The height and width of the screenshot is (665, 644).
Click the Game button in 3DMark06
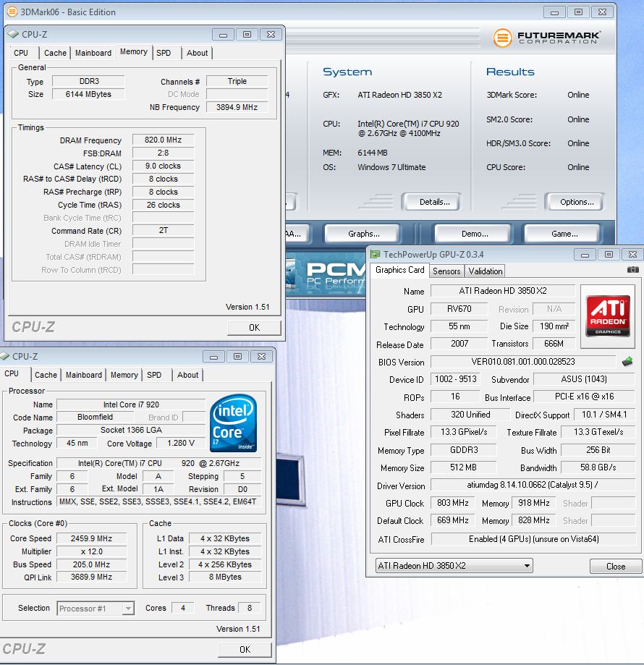click(x=564, y=234)
